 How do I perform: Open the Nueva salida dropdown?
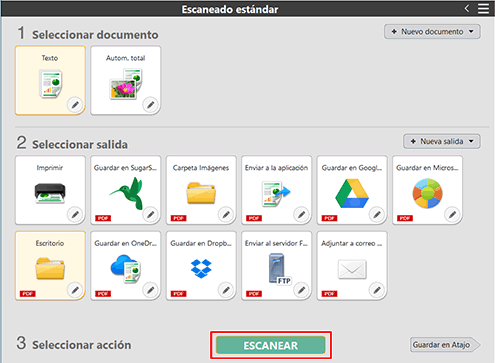[442, 141]
